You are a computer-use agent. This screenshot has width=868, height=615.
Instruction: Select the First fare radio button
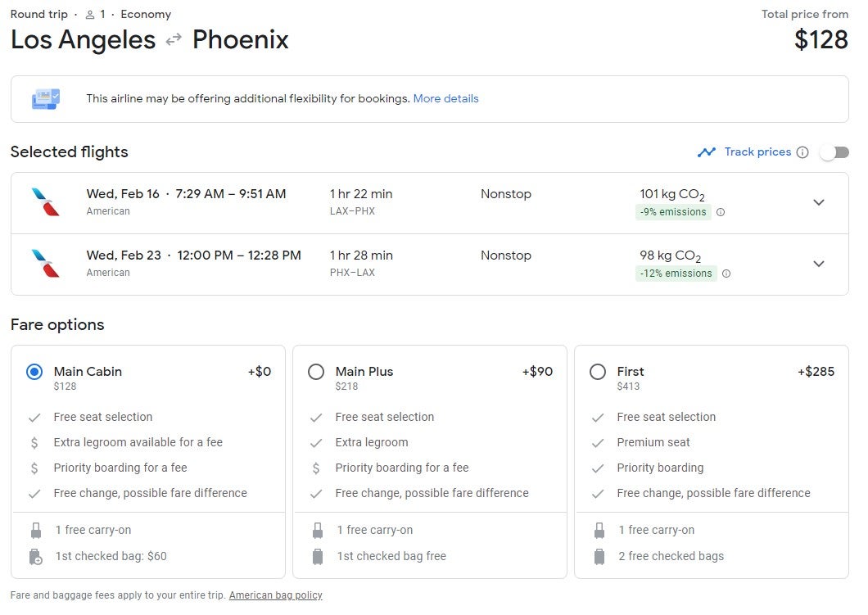point(598,371)
